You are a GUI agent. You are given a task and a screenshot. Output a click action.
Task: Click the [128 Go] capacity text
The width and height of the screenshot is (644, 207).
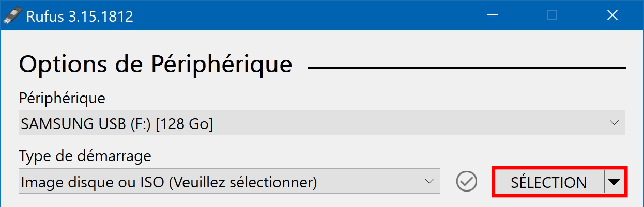[184, 124]
